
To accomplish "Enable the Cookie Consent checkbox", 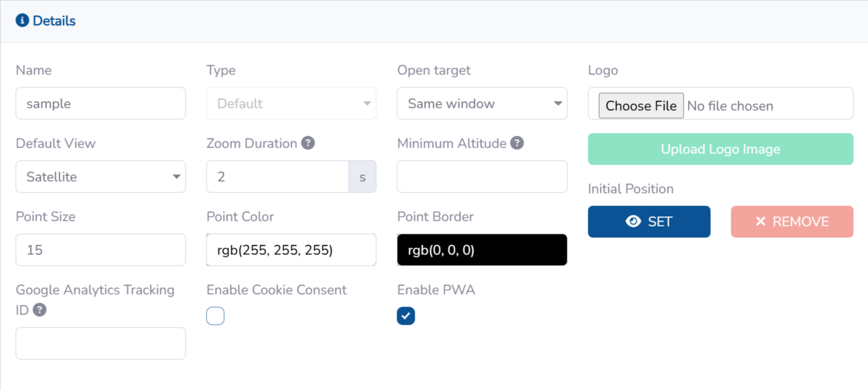I will [215, 316].
